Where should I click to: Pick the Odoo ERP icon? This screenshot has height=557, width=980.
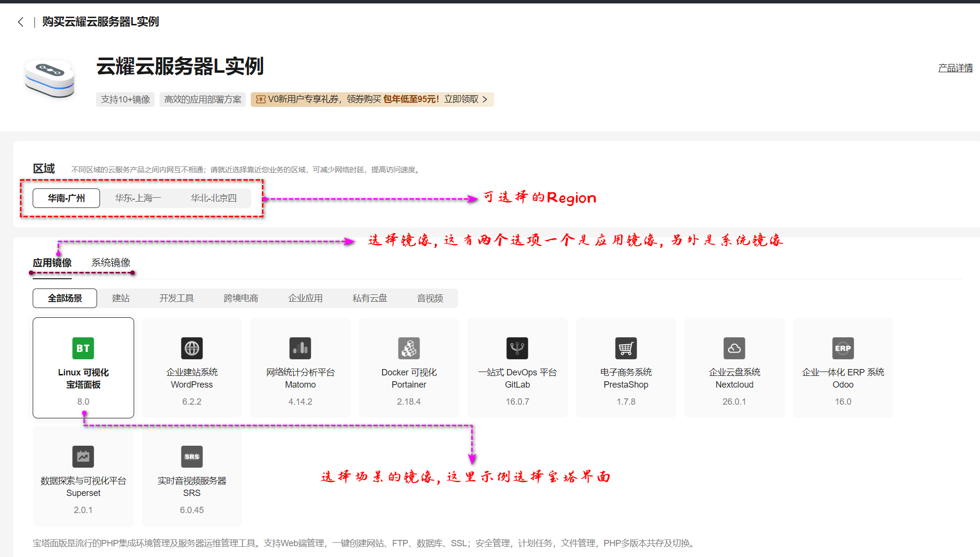843,348
